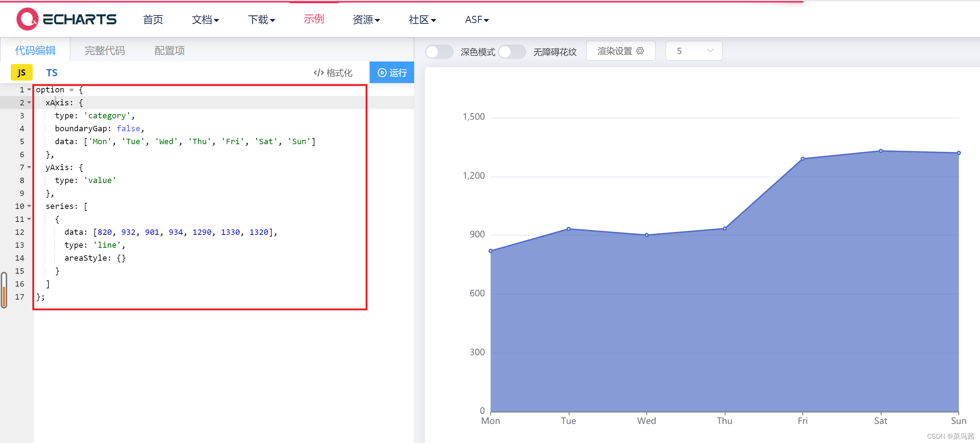Select the JS language badge

tap(21, 73)
